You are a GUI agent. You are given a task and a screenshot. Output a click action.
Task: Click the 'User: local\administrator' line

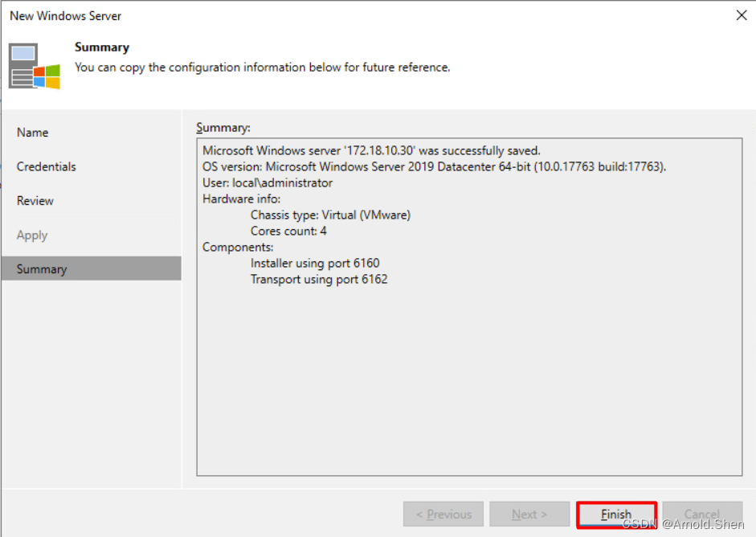click(268, 182)
